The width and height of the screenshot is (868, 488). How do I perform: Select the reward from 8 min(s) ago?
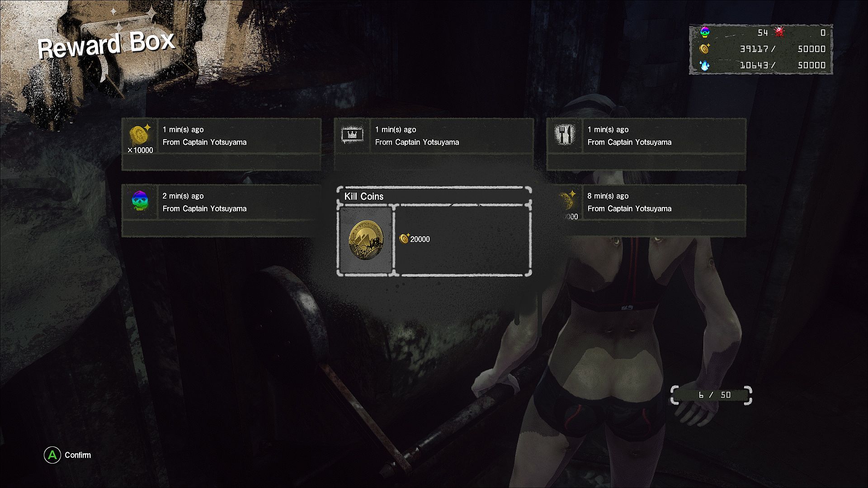tap(646, 211)
